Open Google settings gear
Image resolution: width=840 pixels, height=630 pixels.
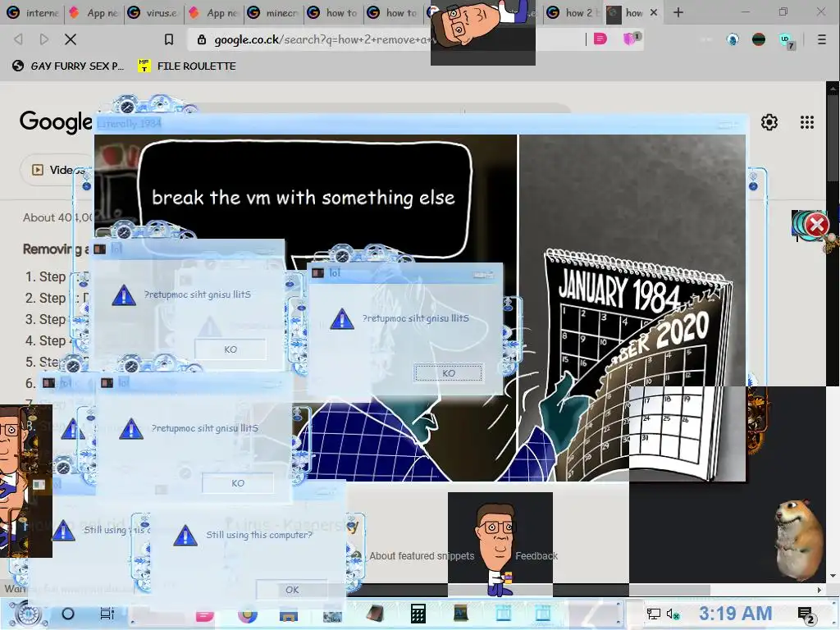[769, 122]
